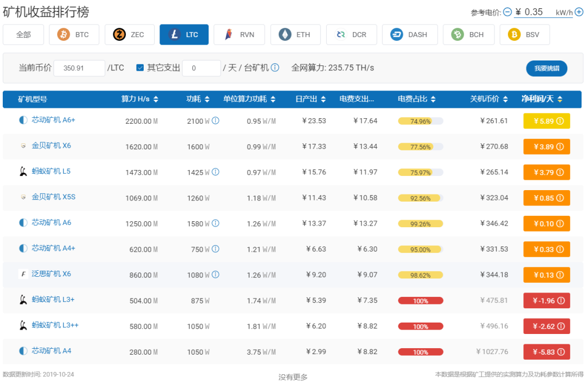588x383 pixels.
Task: Click the plus stepper after kW/h
Action: coord(578,11)
